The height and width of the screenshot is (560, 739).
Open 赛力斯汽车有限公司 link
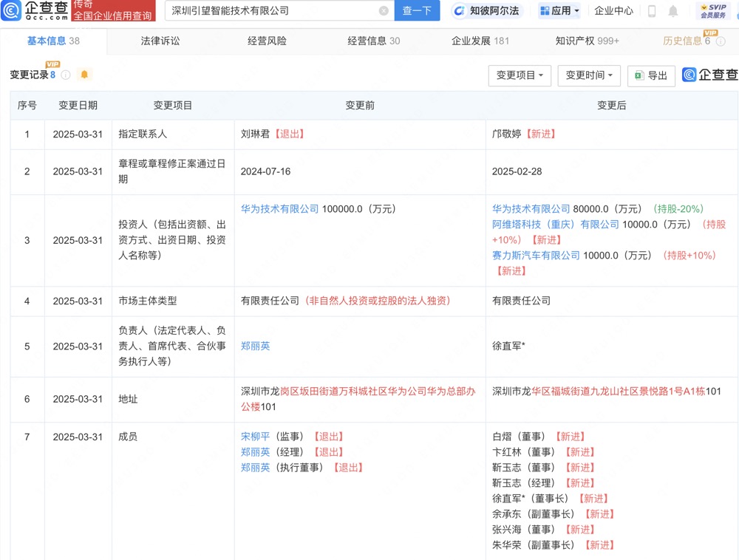coord(536,256)
